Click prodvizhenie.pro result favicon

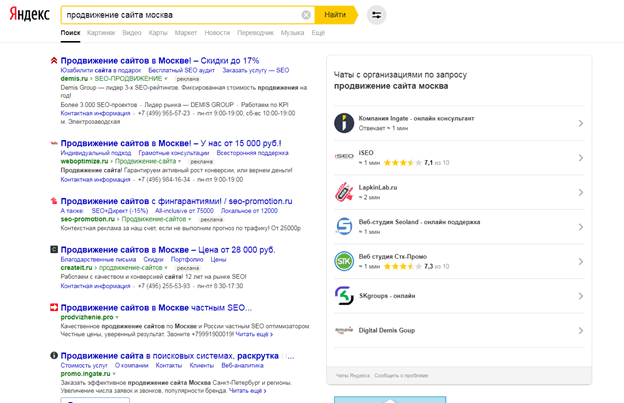(54, 308)
